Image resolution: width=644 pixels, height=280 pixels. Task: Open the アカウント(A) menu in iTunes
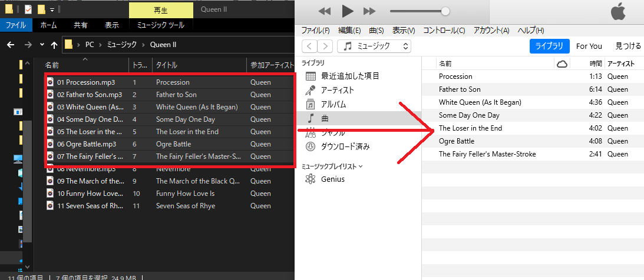(x=491, y=31)
